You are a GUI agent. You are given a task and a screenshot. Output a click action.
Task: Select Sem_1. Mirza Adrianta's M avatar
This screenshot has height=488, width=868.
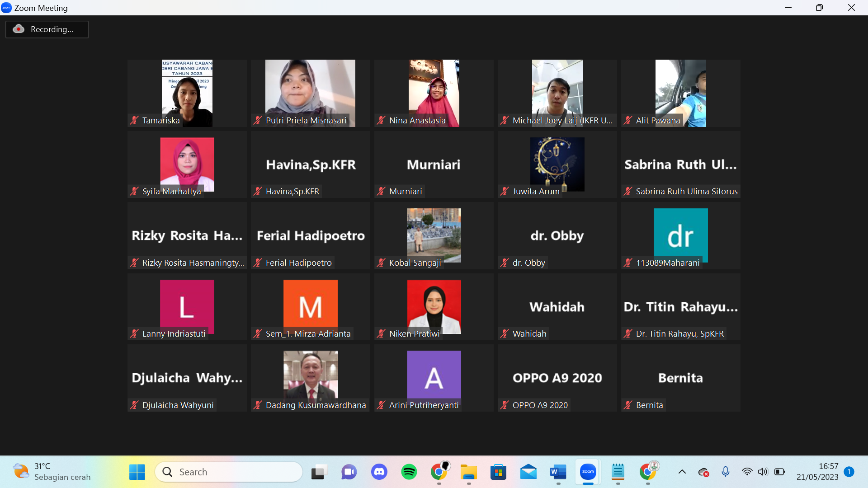311,307
